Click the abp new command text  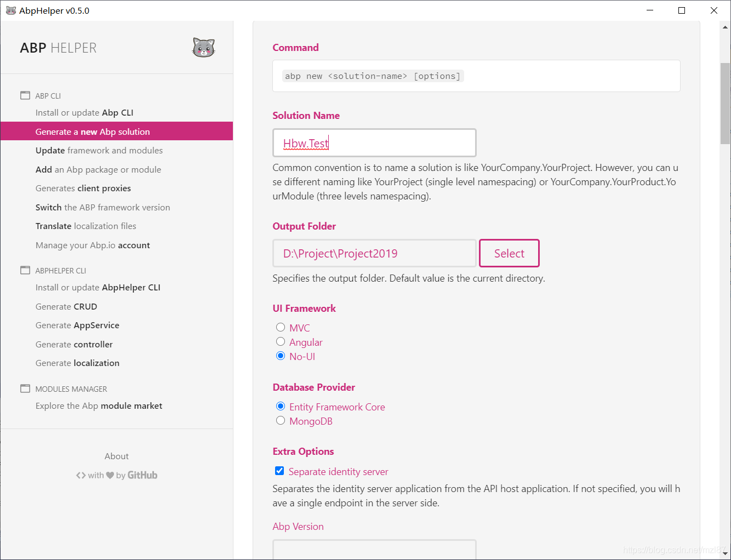coord(373,76)
